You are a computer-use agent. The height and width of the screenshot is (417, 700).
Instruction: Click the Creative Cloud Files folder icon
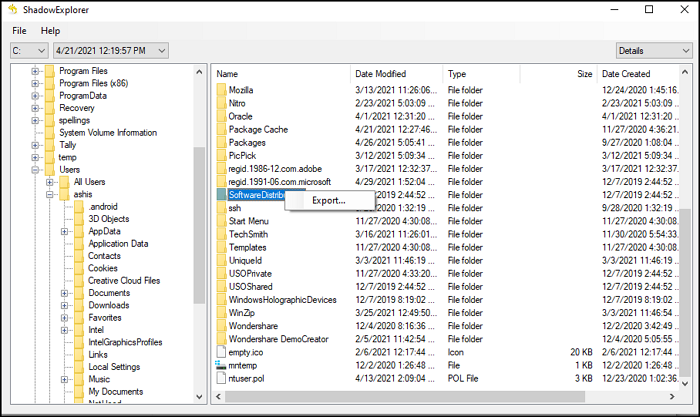(78, 280)
